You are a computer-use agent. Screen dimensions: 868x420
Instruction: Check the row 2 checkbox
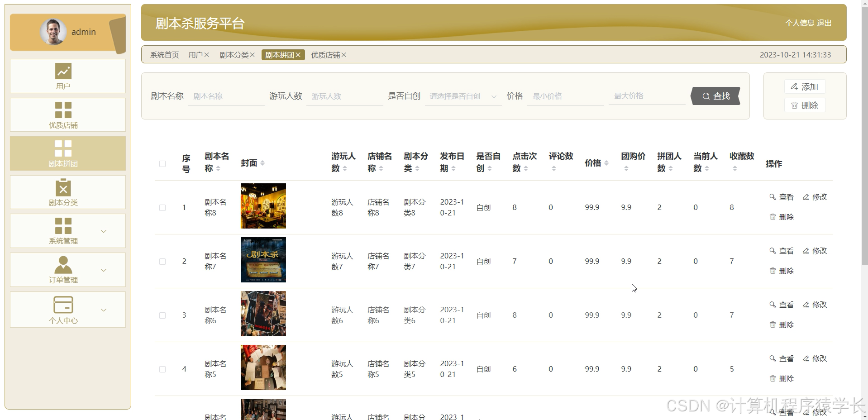(162, 262)
